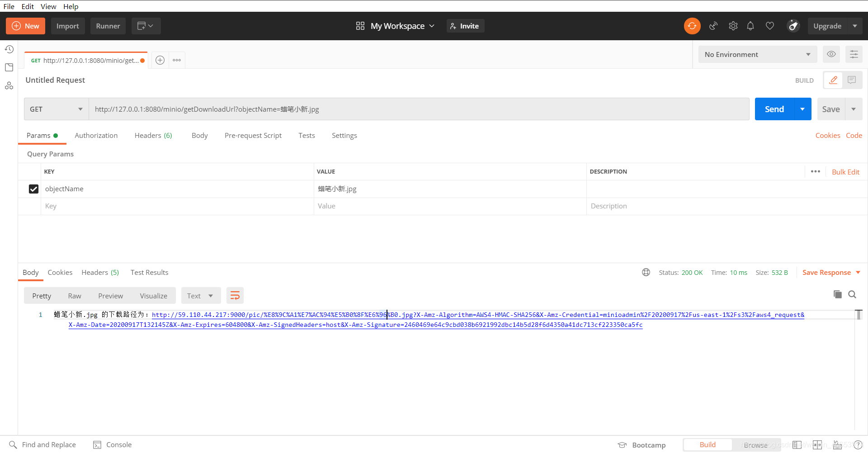868x453 pixels.
Task: Open the capture requests satellite icon
Action: tap(713, 26)
